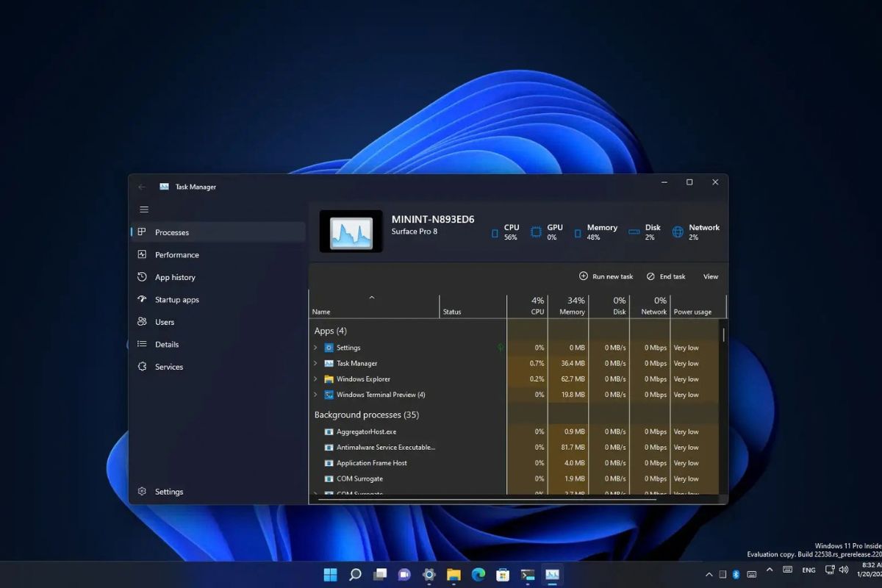The width and height of the screenshot is (882, 588).
Task: Click the Memory icon in the header summary
Action: [578, 233]
